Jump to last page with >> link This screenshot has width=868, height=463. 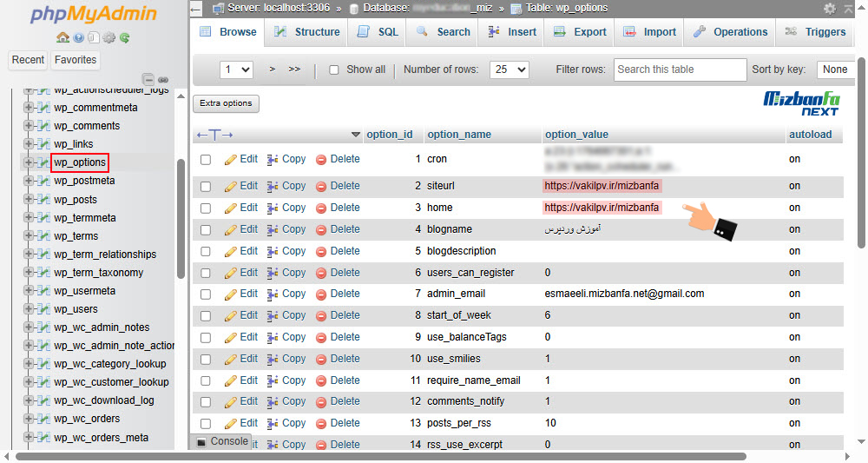[x=294, y=69]
